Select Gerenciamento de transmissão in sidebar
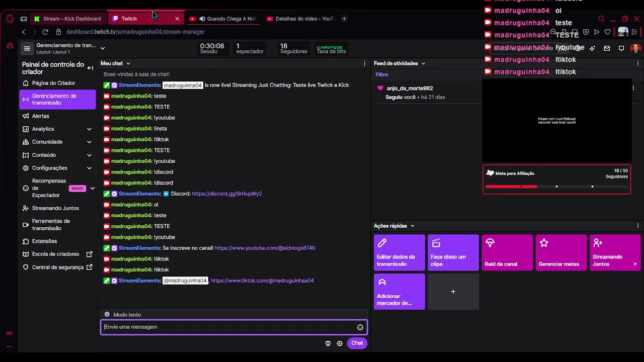This screenshot has width=644, height=362. (57, 100)
